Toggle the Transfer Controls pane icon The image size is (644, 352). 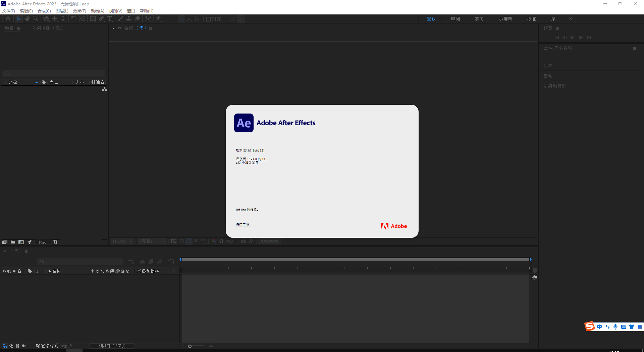click(11, 346)
